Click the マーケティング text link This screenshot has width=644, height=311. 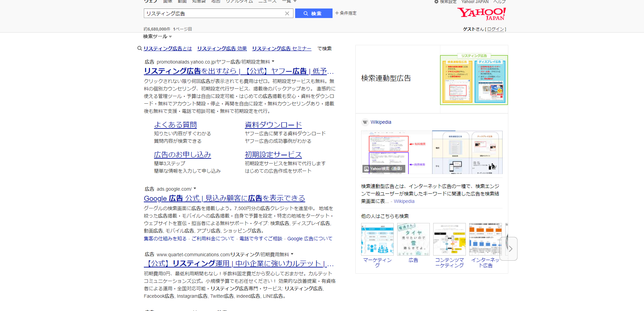click(x=377, y=262)
